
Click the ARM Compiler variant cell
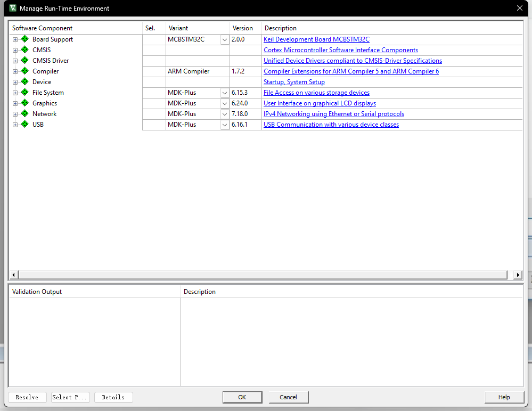coord(198,71)
